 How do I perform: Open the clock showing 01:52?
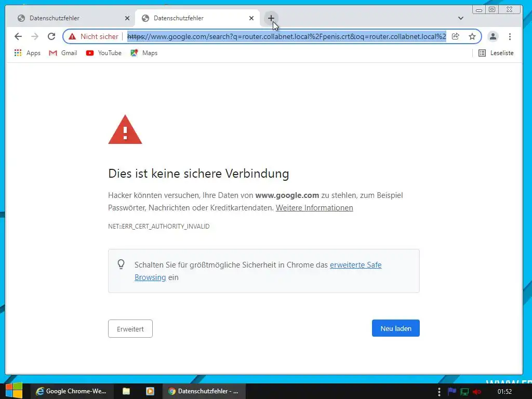coord(504,392)
